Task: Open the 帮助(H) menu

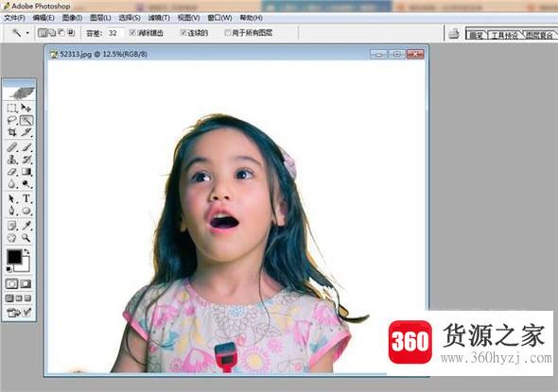Action: 252,18
